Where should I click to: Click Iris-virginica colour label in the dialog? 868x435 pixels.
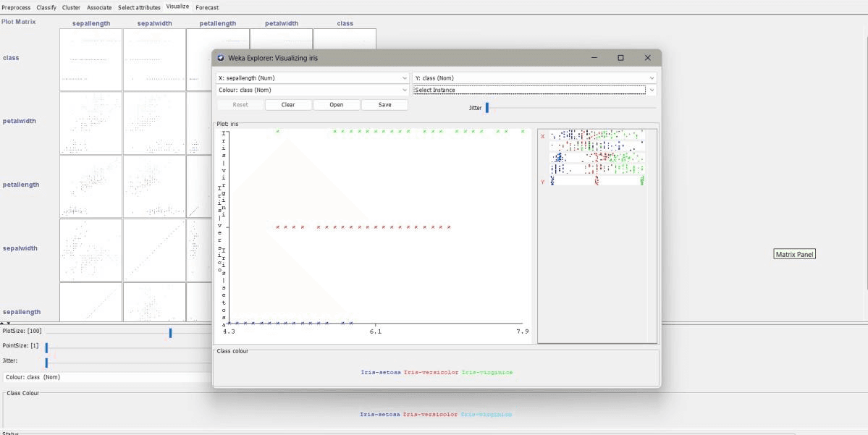point(487,373)
